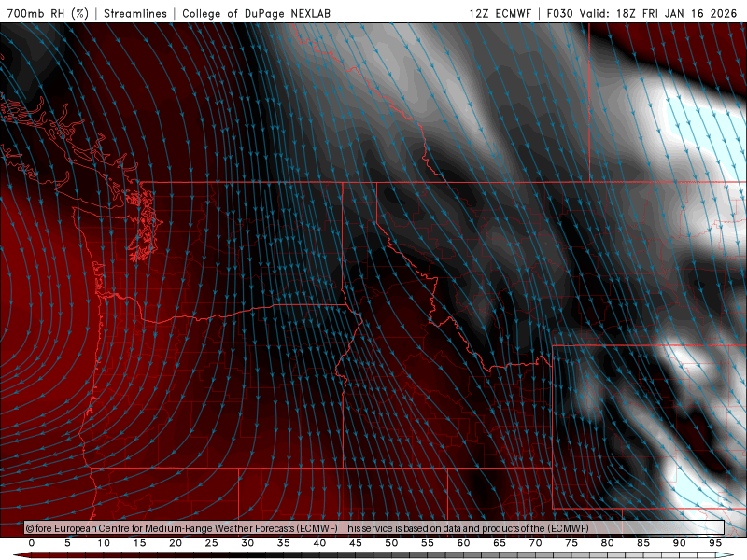Click the "25" value on the color scale
The image size is (747, 560).
click(212, 543)
